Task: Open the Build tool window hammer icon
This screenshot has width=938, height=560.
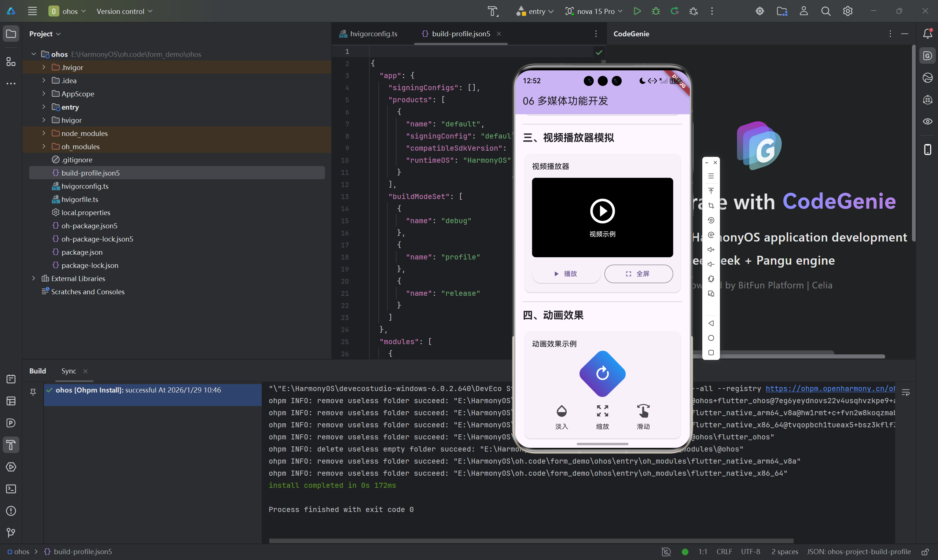Action: [11, 445]
